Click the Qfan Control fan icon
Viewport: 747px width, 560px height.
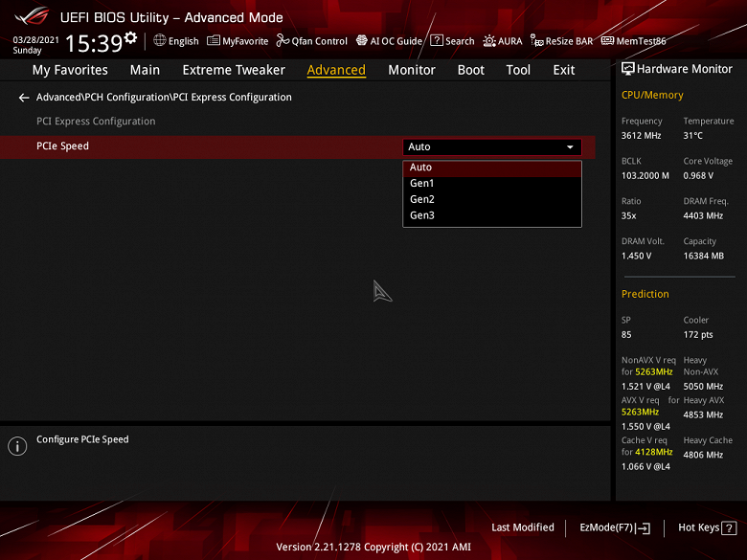(283, 40)
